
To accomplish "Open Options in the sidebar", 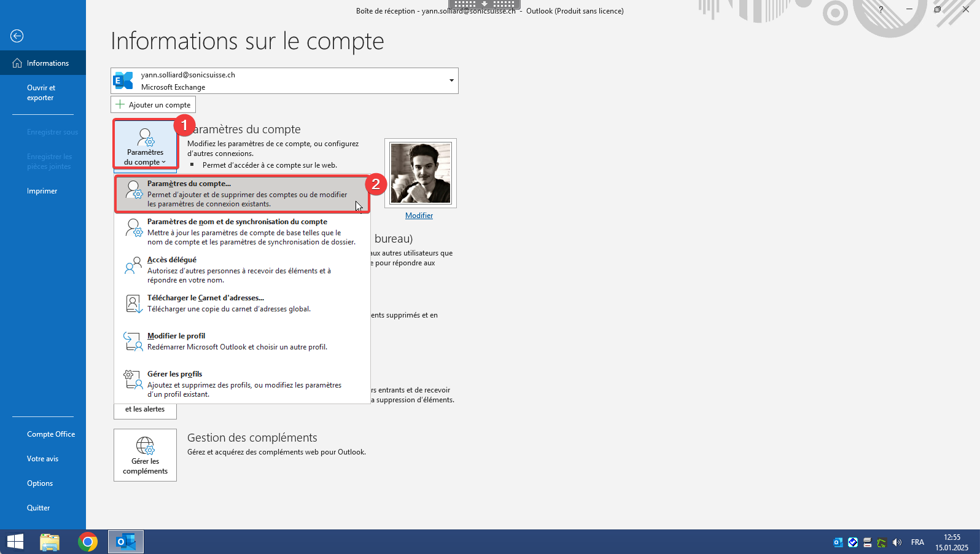I will click(40, 483).
